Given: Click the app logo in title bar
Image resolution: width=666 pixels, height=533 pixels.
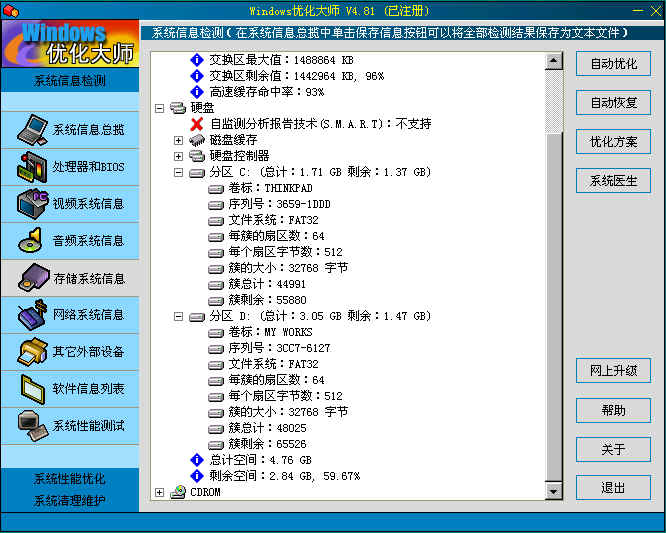Looking at the screenshot, I should click(10, 10).
